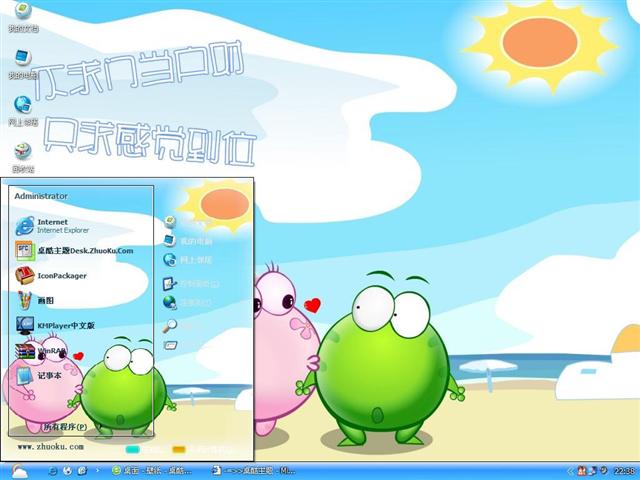Click the taskbar clock showing 22:38
Viewport: 640px width, 480px height.
[x=624, y=471]
